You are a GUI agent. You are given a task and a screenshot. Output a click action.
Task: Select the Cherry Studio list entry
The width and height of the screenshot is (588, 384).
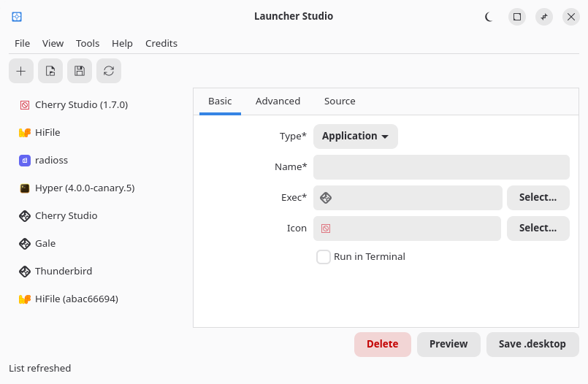pyautogui.click(x=97, y=216)
